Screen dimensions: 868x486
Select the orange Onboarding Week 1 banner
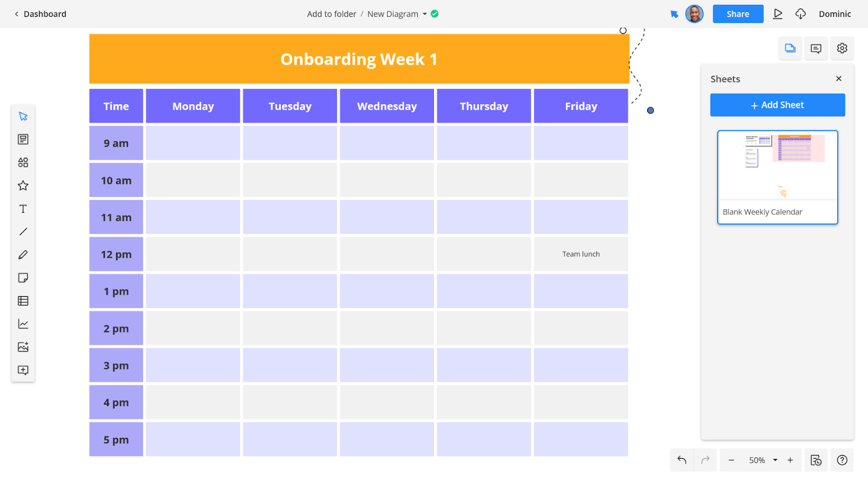coord(359,59)
